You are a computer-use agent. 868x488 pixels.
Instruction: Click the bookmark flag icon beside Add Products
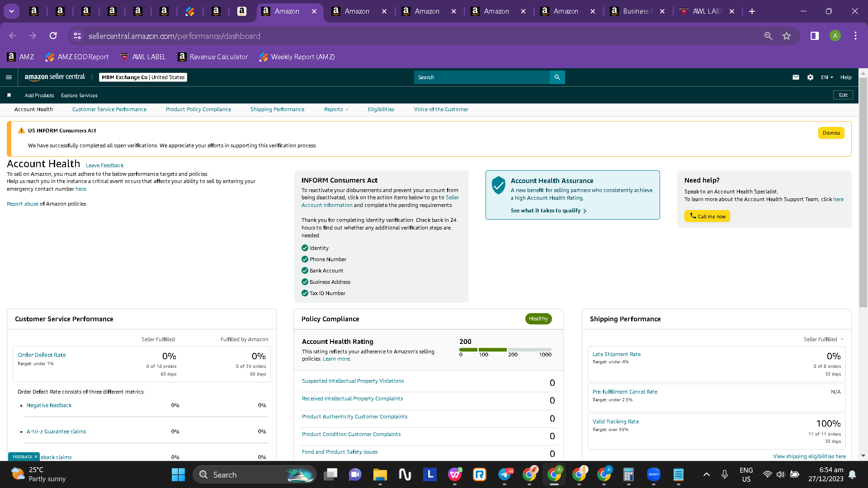pos(9,95)
